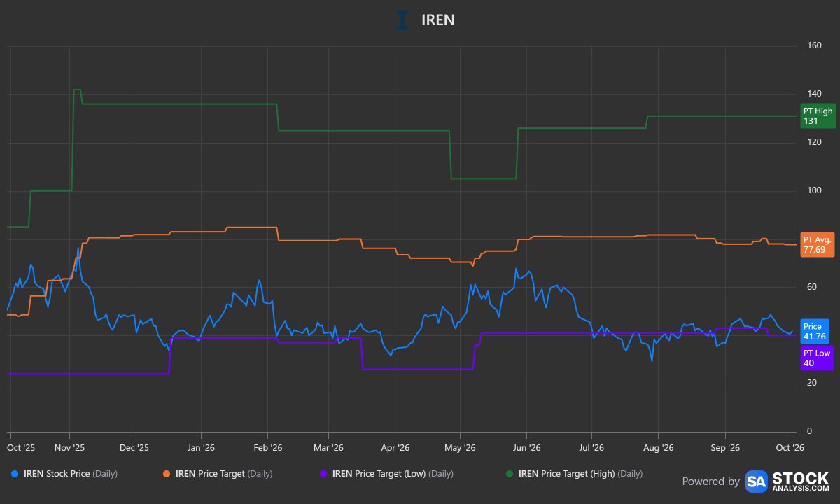Open the STOCK ANALYSIS.COM wordmark link
Viewport: 840px width, 504px height.
(801, 481)
